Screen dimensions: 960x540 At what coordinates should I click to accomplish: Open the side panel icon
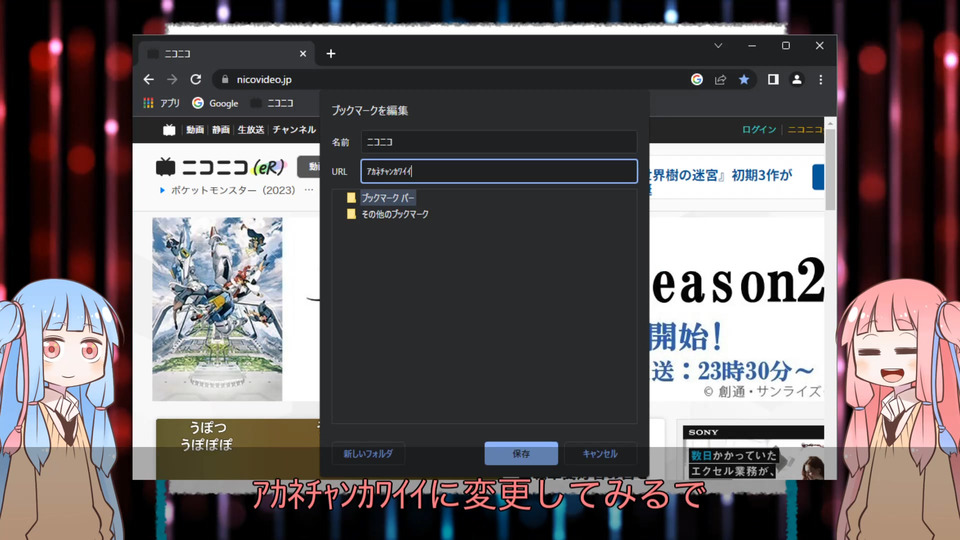pyautogui.click(x=773, y=80)
